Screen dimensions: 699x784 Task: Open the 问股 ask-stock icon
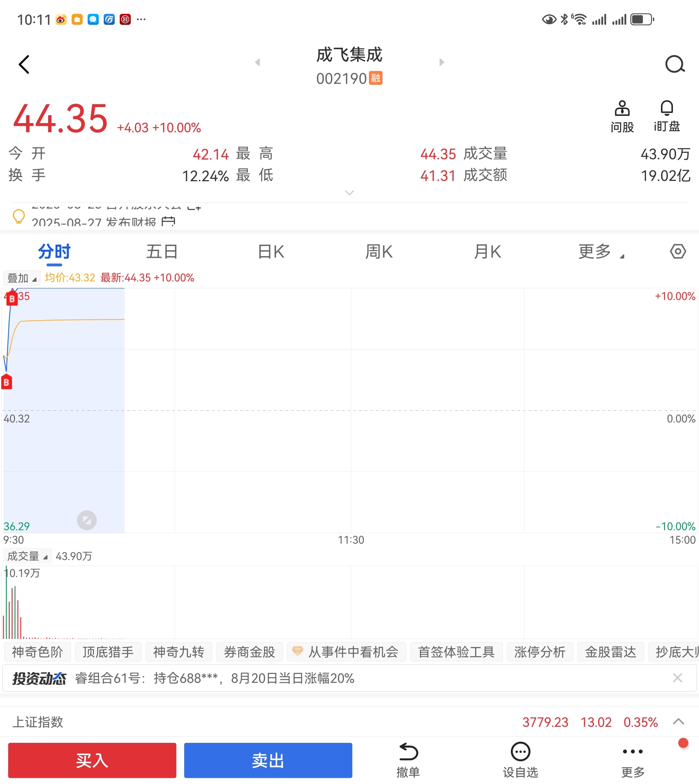click(x=622, y=117)
